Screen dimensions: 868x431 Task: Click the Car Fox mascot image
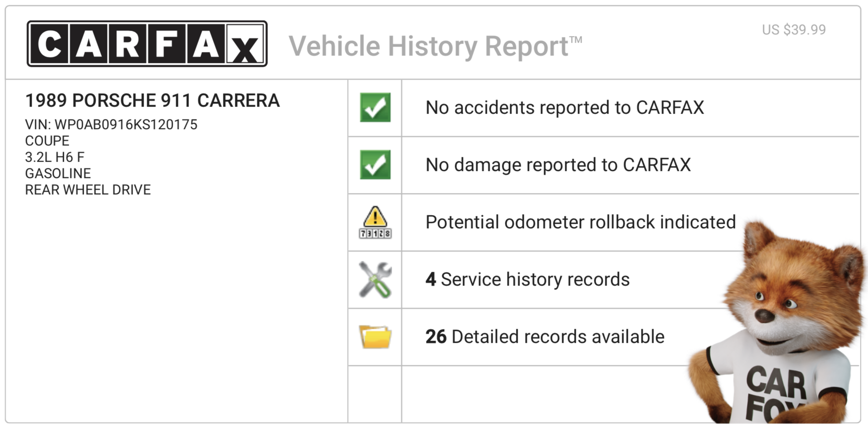pyautogui.click(x=775, y=322)
